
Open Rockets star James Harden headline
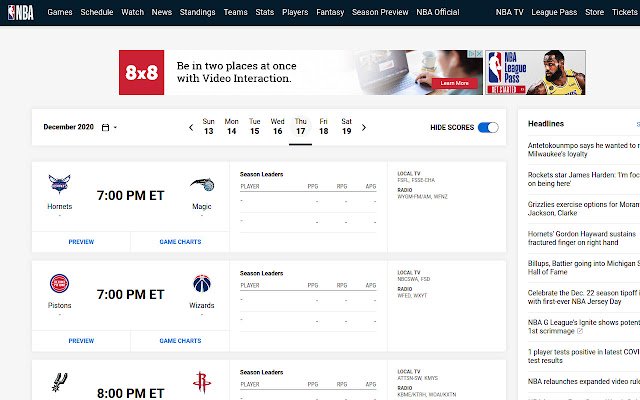[584, 179]
